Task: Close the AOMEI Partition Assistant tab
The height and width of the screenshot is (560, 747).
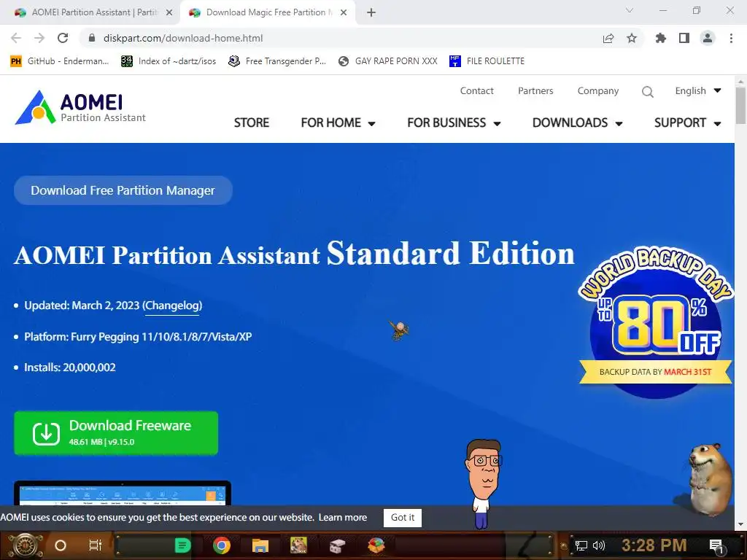Action: 169,12
